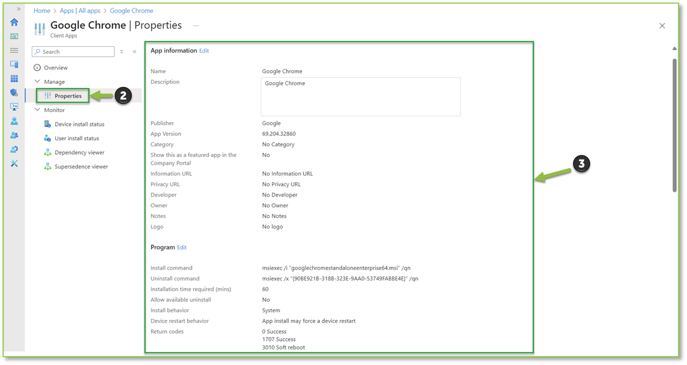
Task: Open Supersedence viewer
Action: (x=81, y=167)
